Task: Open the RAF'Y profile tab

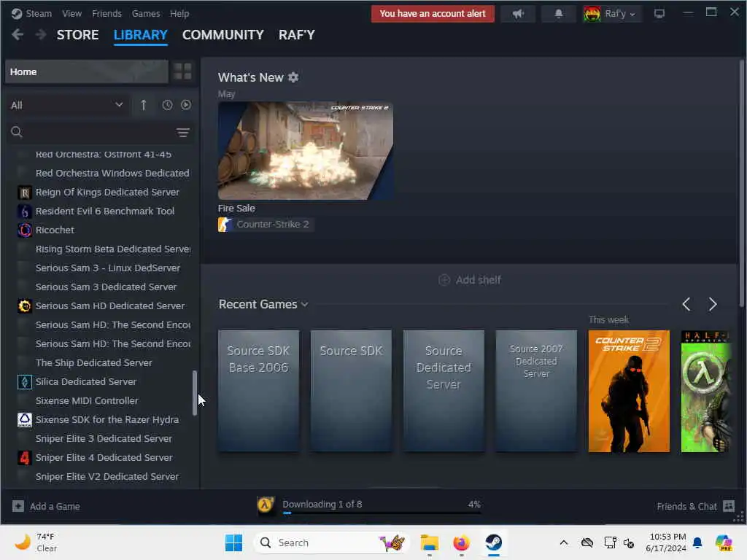Action: click(x=297, y=35)
